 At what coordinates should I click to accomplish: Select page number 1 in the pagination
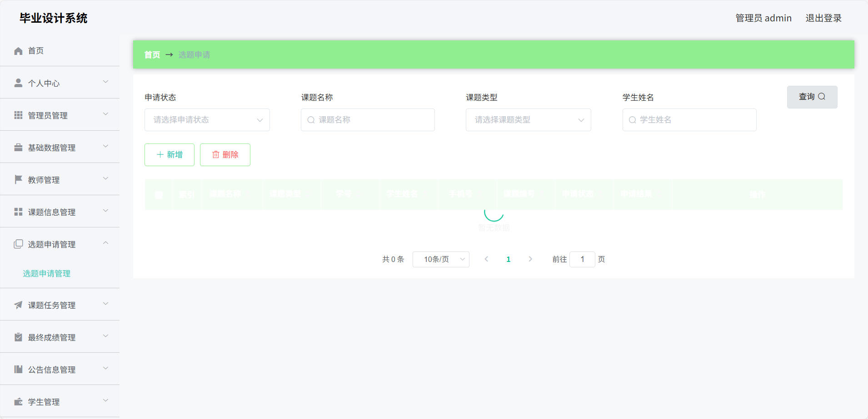click(508, 259)
